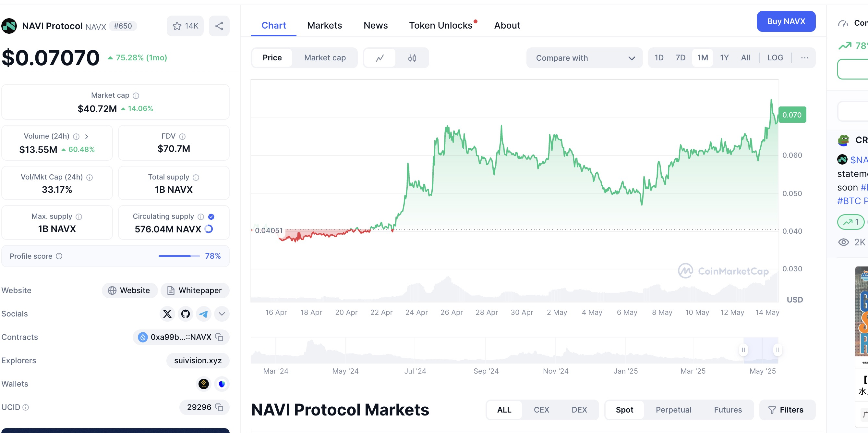Click the Binance wallet icon
868x433 pixels.
tap(203, 384)
